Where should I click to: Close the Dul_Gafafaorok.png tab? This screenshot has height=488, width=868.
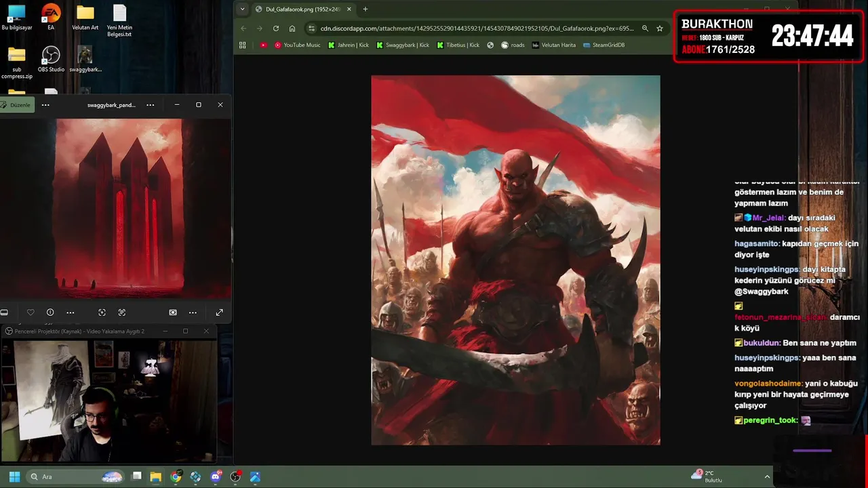(x=349, y=9)
